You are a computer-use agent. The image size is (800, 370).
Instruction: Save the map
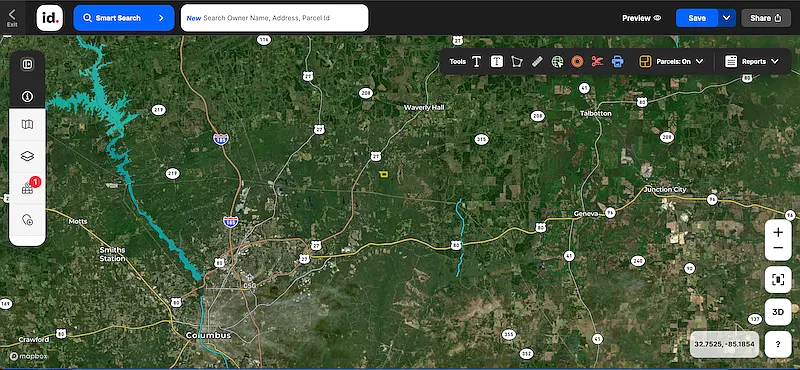(696, 18)
